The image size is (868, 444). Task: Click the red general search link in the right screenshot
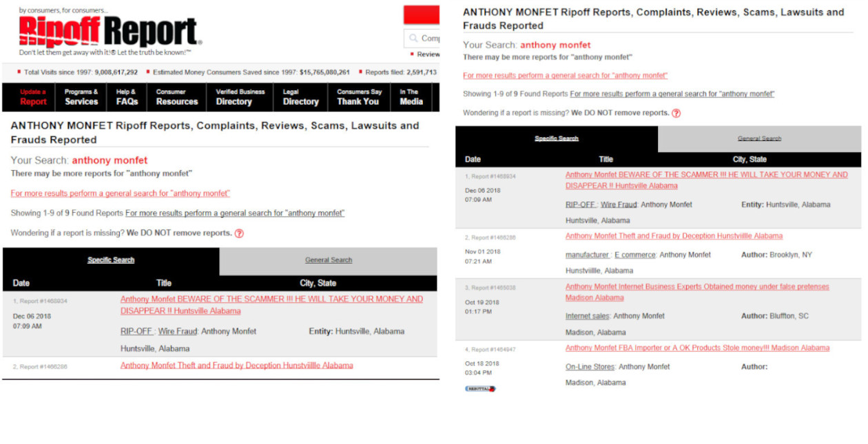coord(565,76)
